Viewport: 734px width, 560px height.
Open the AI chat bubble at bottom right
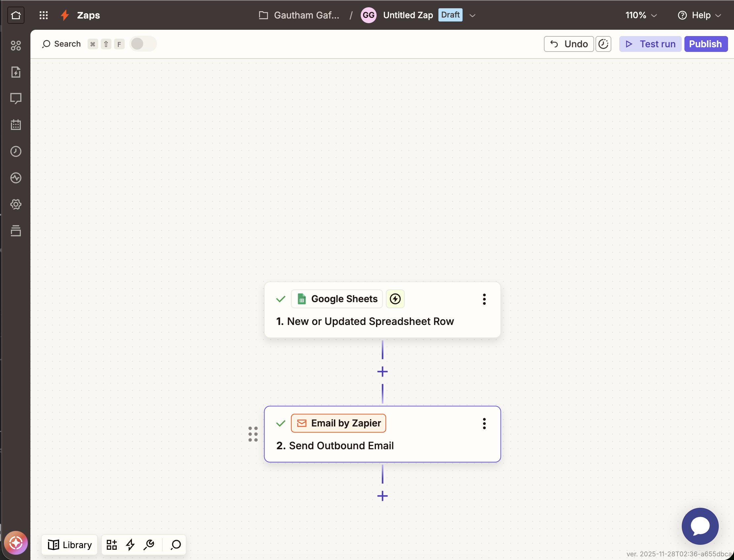[x=700, y=526]
